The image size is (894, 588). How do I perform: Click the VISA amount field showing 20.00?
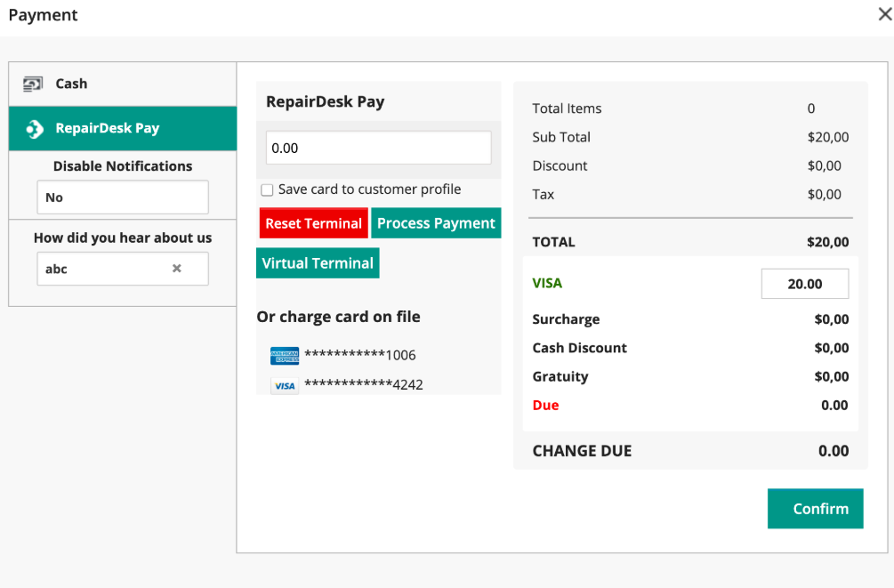tap(804, 284)
